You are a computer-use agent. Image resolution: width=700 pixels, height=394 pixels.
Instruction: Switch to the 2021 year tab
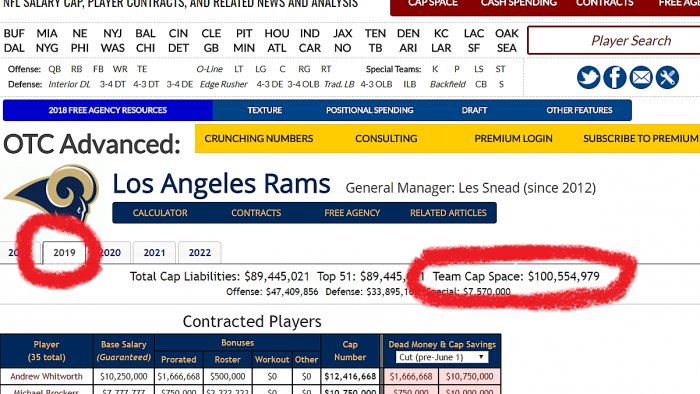click(x=154, y=253)
